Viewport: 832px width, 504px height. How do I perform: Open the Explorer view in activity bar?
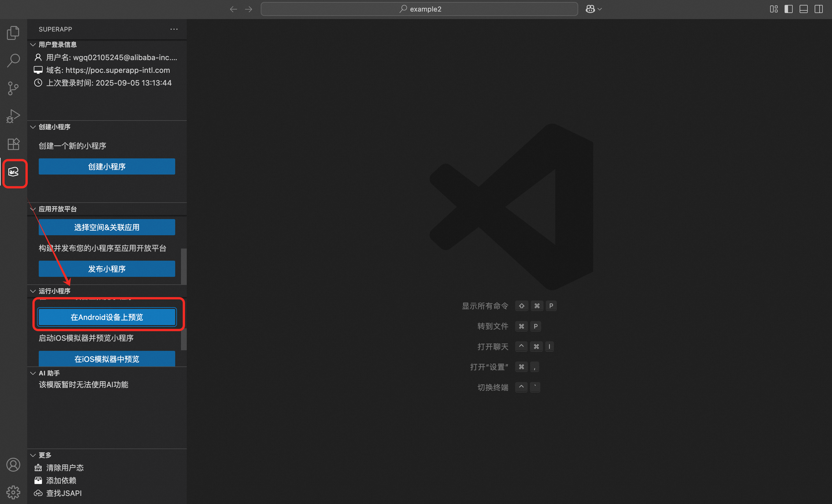[x=13, y=33]
